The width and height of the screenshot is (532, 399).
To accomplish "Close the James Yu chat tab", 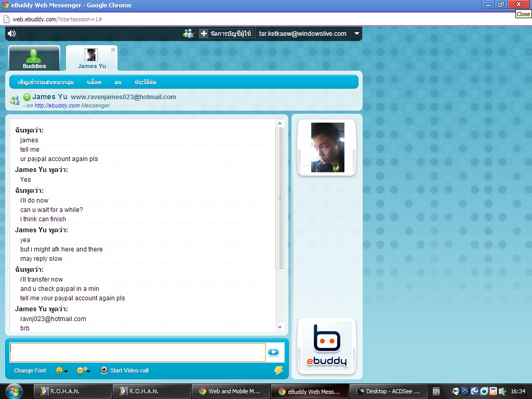I will click(x=113, y=50).
